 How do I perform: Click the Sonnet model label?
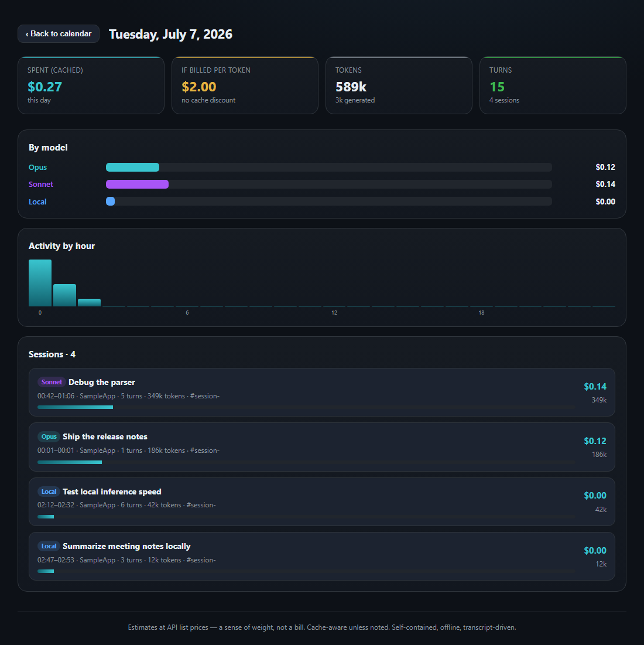tap(40, 185)
